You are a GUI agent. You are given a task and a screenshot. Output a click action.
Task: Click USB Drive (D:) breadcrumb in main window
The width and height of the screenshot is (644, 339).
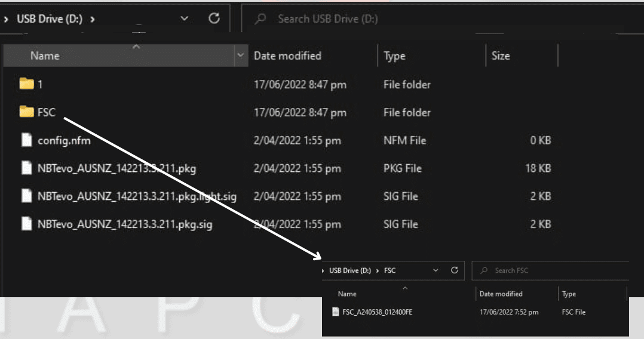coord(49,19)
